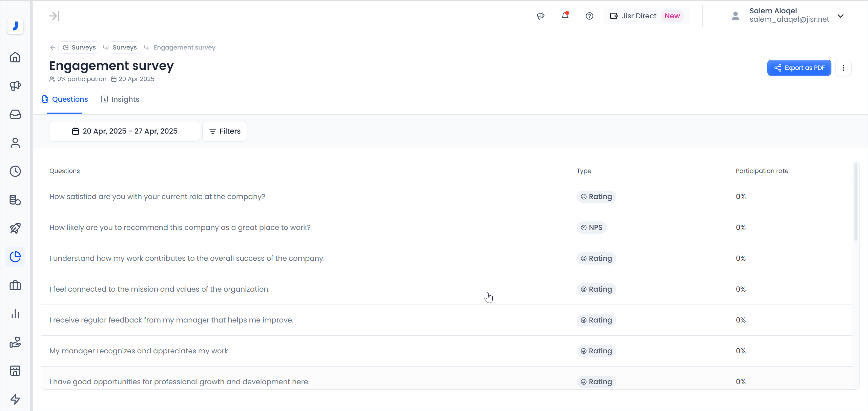The image size is (868, 411).
Task: Open the clock attendance sidebar icon
Action: point(15,171)
